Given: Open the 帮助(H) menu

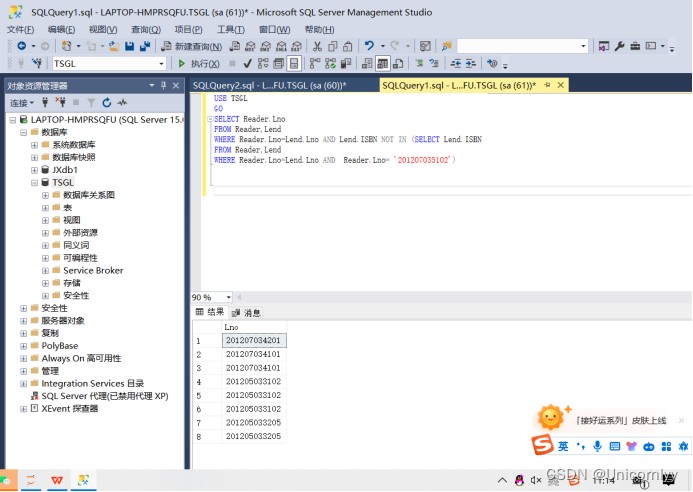Looking at the screenshot, I should pos(319,30).
